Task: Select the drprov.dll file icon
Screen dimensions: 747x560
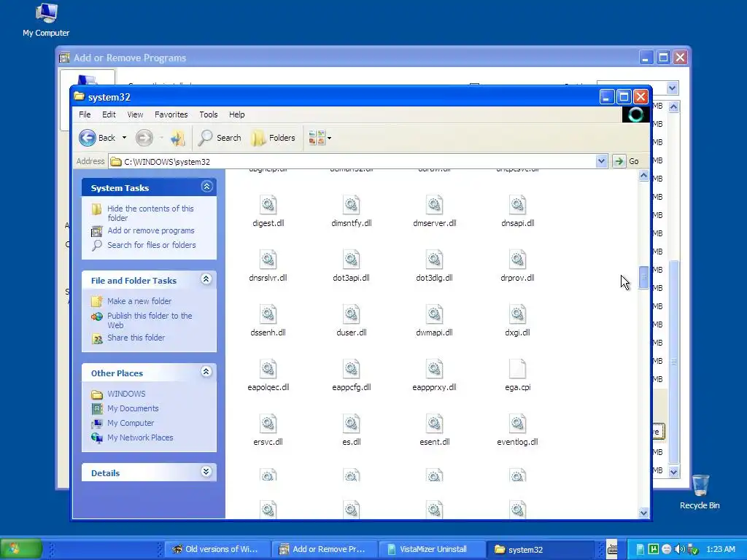Action: coord(517,260)
